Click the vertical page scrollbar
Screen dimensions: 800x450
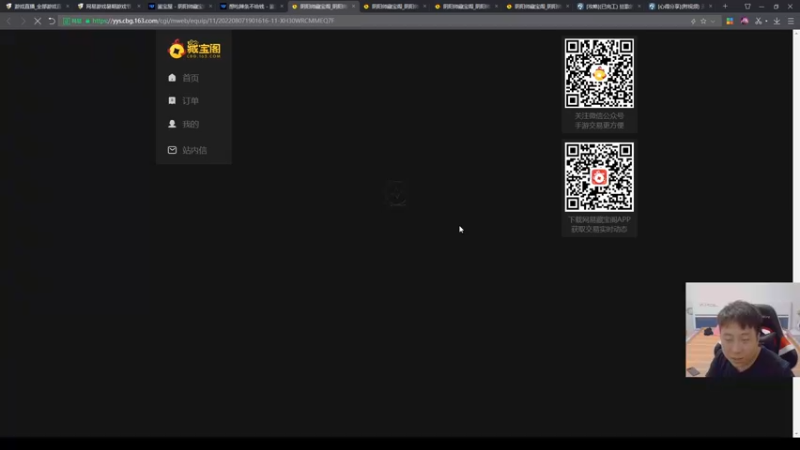coord(796,233)
